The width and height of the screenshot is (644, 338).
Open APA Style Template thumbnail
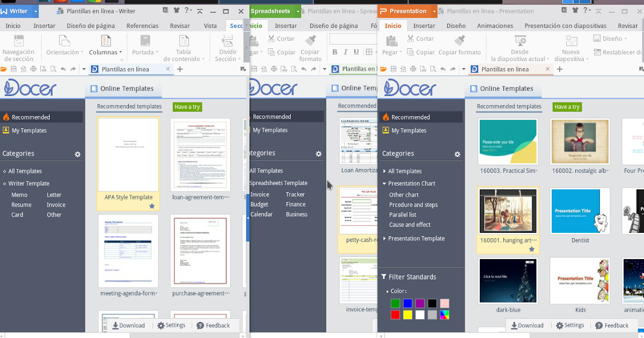coord(128,155)
